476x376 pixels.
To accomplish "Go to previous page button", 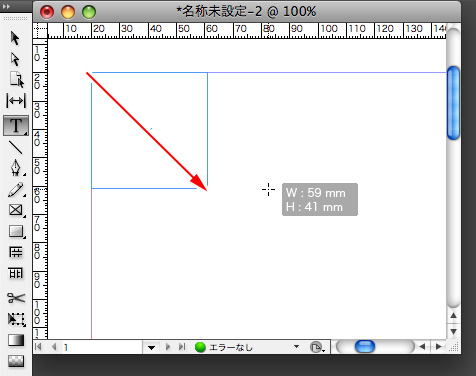I will 54,347.
